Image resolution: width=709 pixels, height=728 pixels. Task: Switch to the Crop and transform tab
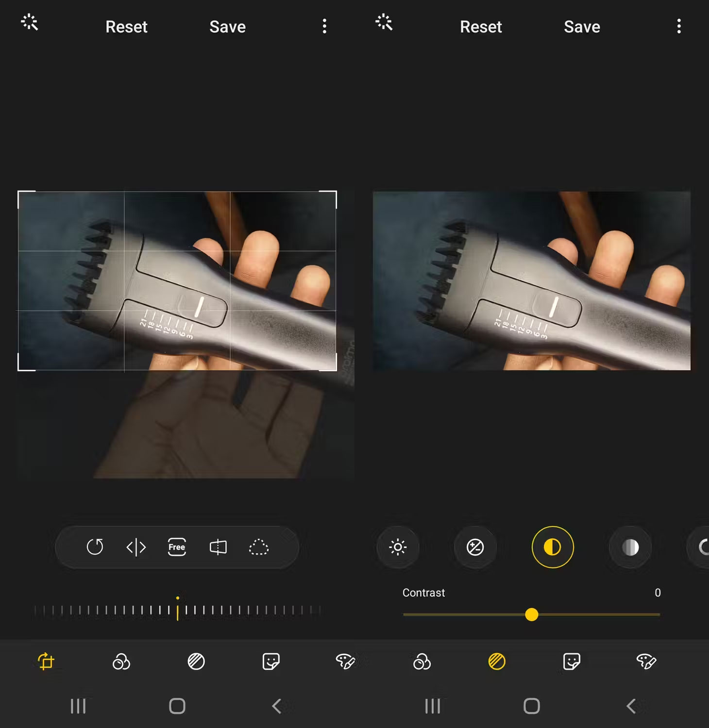tap(46, 661)
